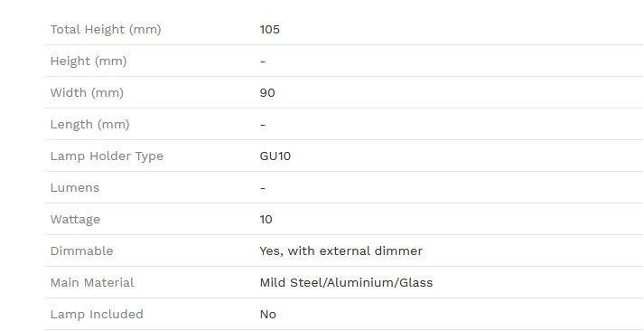Click the Lamp Holder Type label
This screenshot has height=331, width=644.
(107, 156)
